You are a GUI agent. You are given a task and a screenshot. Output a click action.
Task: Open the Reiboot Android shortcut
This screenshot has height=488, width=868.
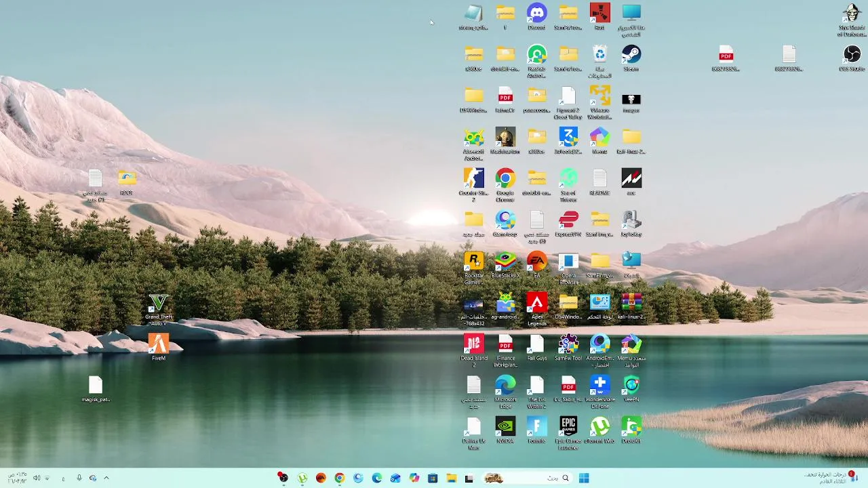click(x=536, y=62)
